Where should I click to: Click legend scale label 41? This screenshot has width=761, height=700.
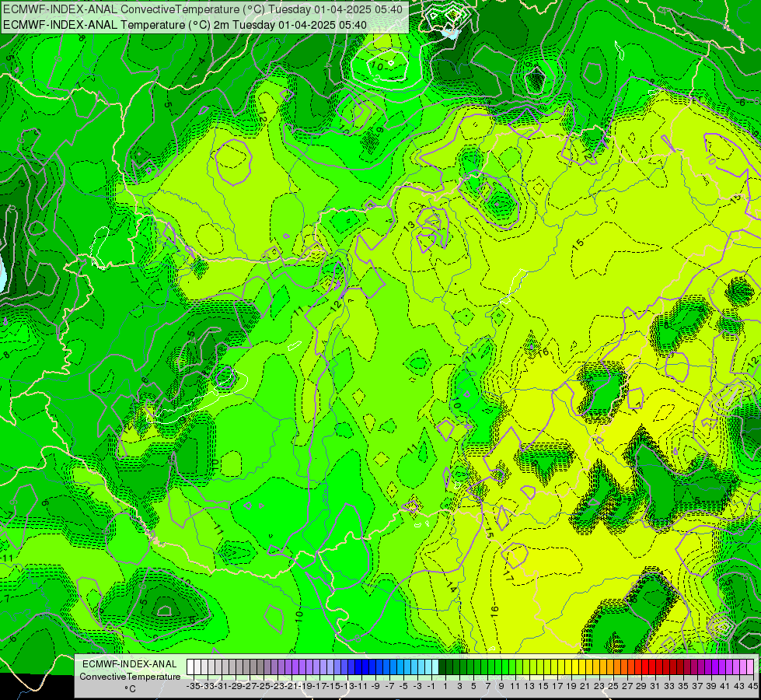724,686
